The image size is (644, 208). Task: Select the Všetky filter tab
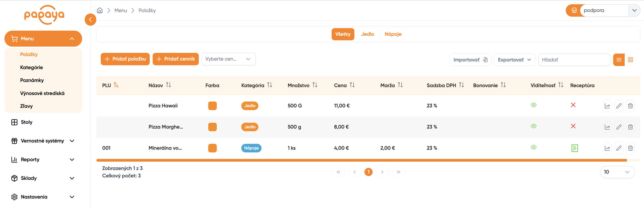[343, 34]
